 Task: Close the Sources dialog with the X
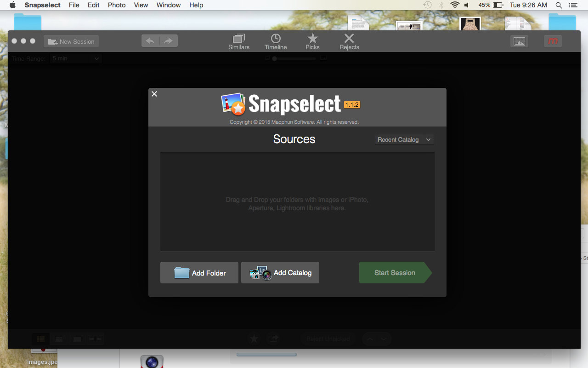(x=154, y=94)
